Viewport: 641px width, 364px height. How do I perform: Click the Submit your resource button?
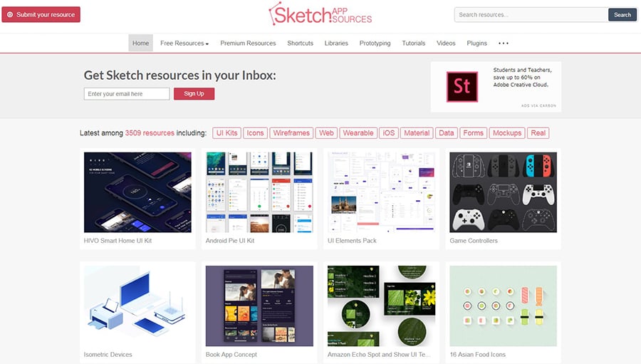(41, 14)
